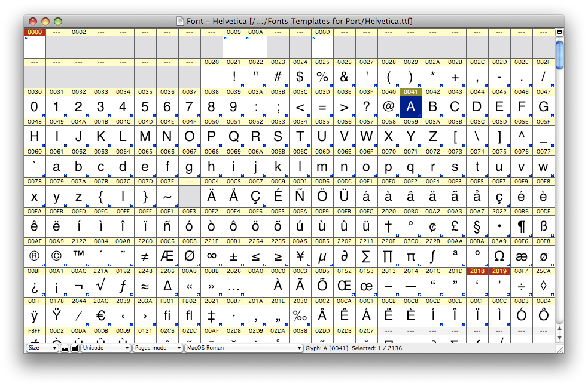
Task: Select the yen glyph cell 00A5
Action: tap(300, 256)
